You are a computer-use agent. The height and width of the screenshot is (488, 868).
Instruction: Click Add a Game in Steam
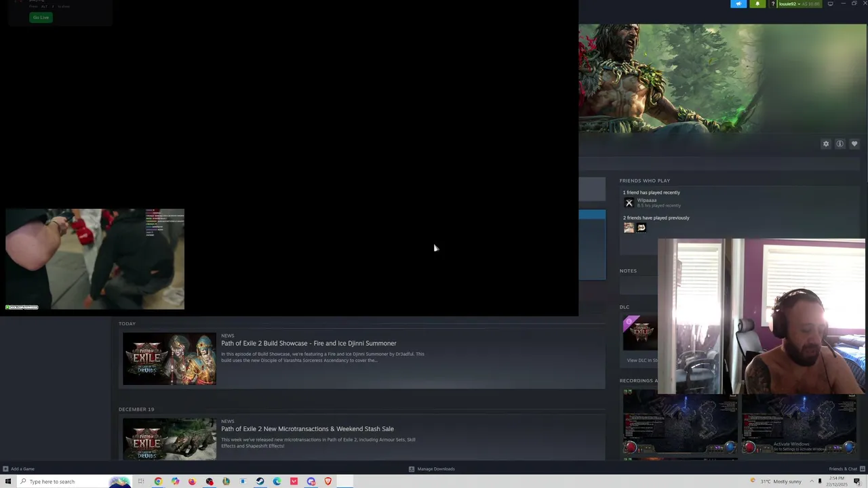(18, 469)
